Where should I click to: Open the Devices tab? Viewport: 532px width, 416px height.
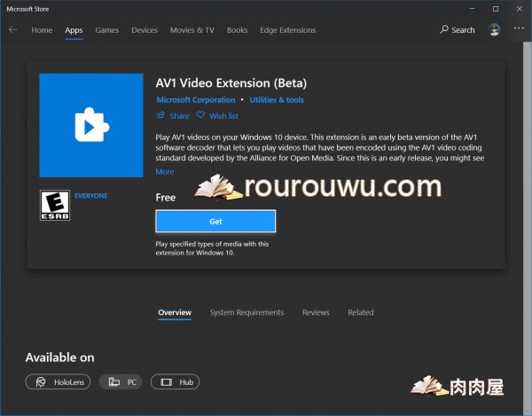pos(145,30)
